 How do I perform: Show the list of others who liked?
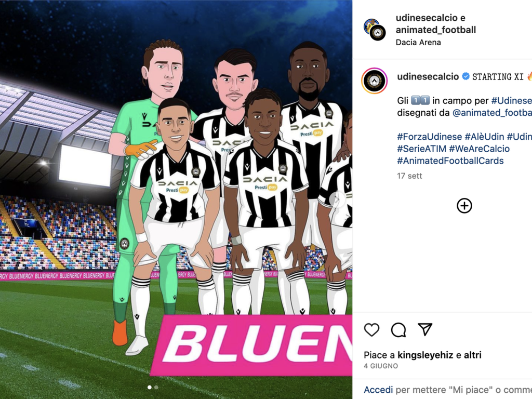[x=473, y=355]
